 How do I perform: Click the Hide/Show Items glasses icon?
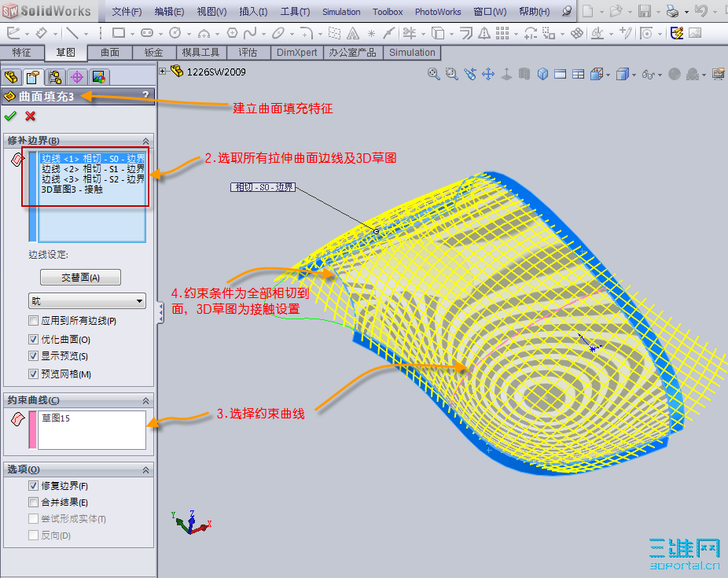[x=648, y=74]
